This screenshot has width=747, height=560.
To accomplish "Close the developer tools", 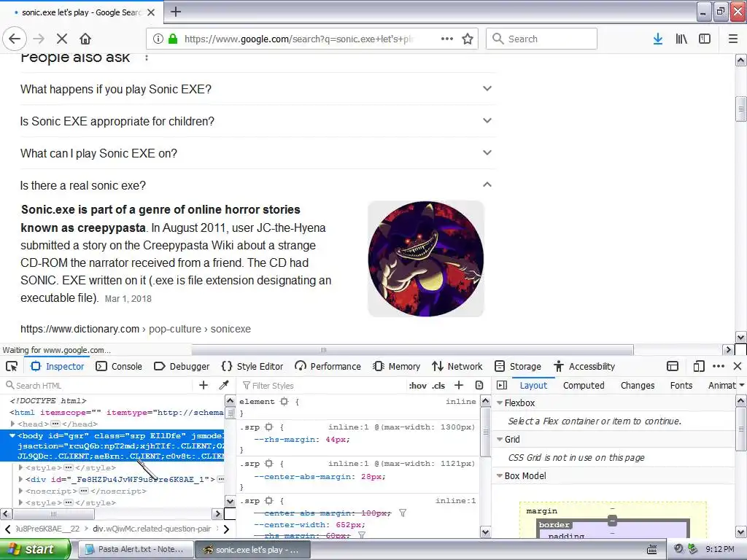I will 738,366.
